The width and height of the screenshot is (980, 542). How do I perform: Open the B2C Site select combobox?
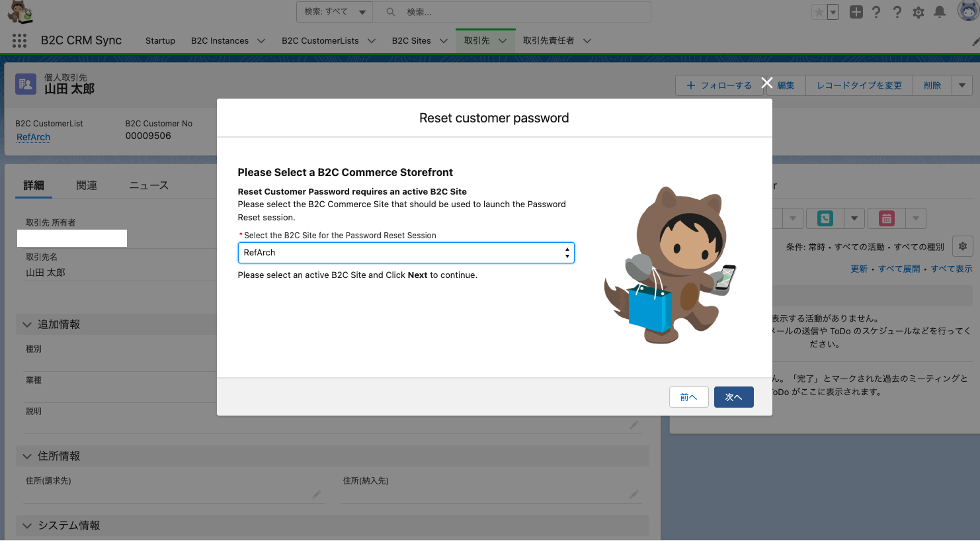(406, 253)
